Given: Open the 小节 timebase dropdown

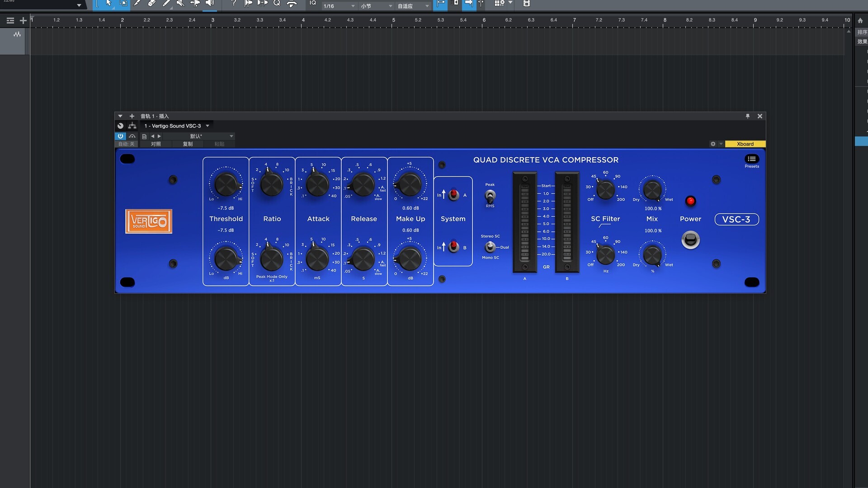Looking at the screenshot, I should [377, 6].
